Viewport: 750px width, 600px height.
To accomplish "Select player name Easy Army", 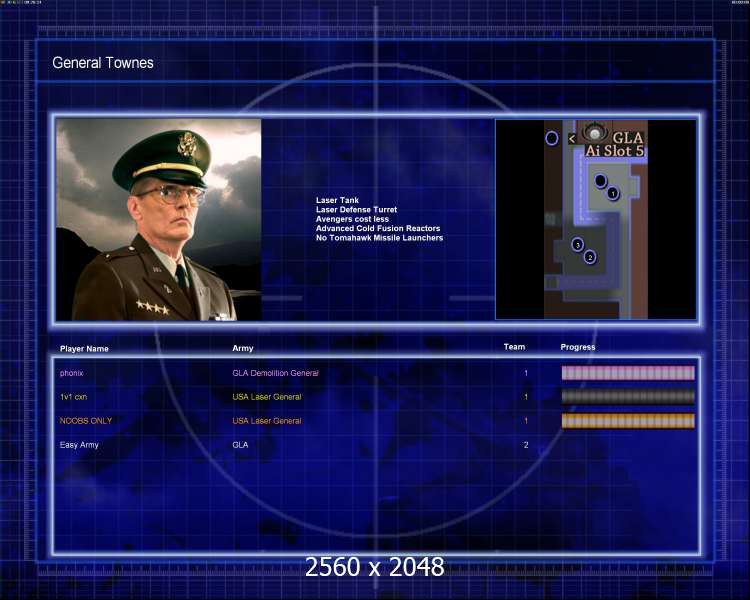I will point(79,444).
